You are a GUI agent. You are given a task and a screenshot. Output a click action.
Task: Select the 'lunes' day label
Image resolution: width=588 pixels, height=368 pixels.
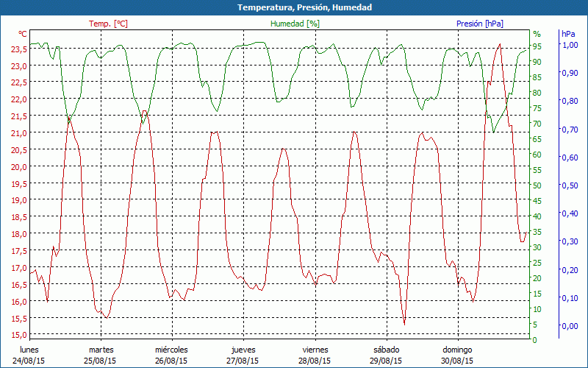[x=30, y=350]
